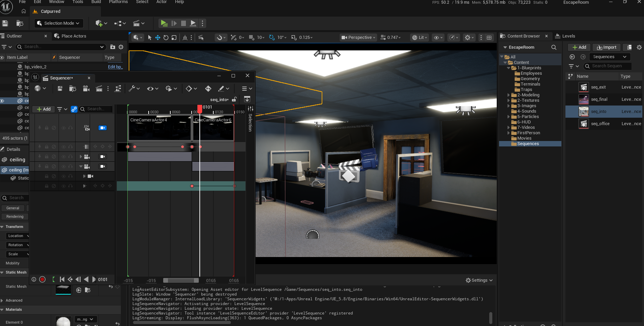Screen dimensions: 644x326
Task: Open the Lit view mode dropdown
Action: point(420,38)
